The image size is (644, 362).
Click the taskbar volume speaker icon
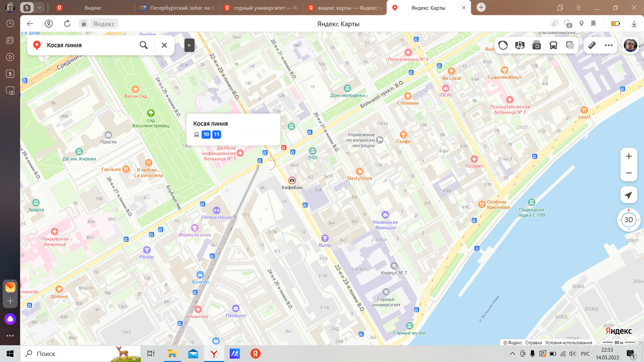click(573, 354)
